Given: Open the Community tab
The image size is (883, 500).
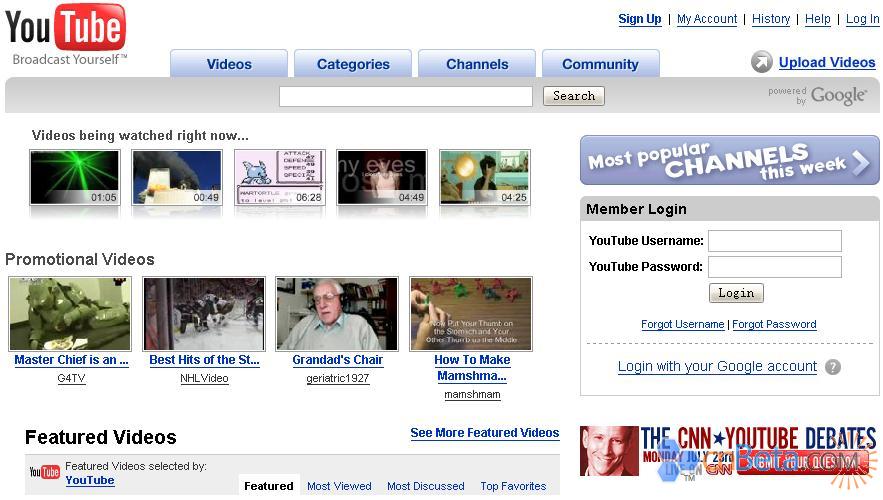Looking at the screenshot, I should coord(600,64).
